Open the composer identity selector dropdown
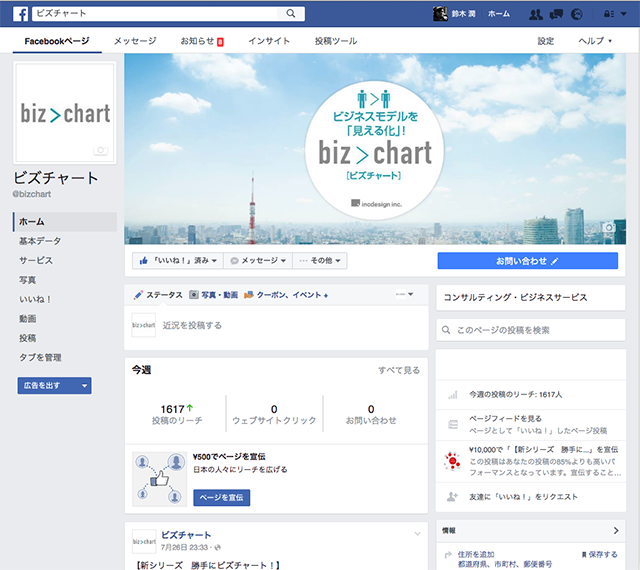 pyautogui.click(x=404, y=294)
